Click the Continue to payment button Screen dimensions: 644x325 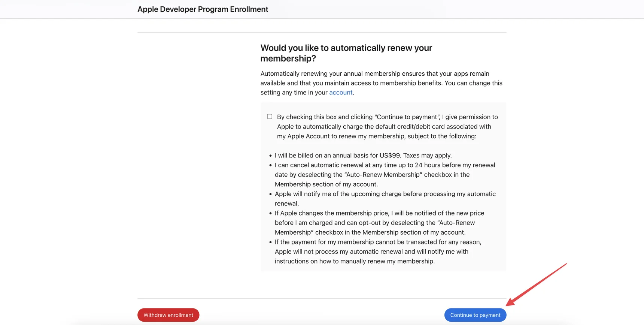475,315
